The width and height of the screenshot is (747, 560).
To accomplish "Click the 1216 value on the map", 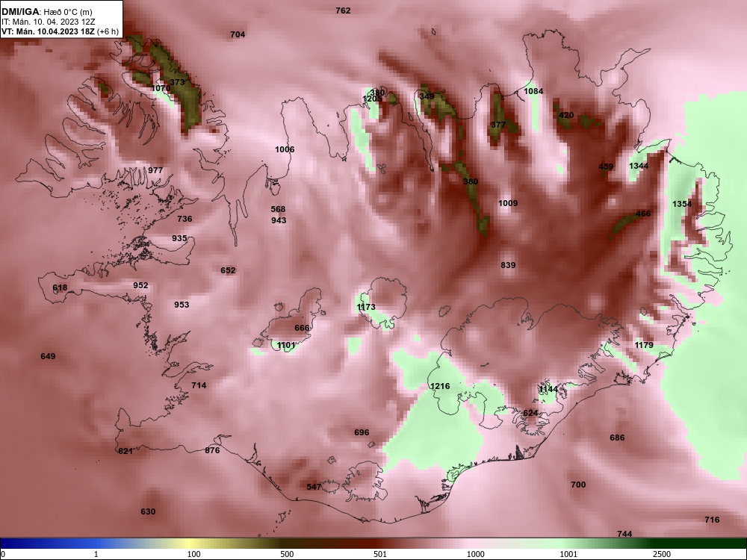I will (440, 386).
